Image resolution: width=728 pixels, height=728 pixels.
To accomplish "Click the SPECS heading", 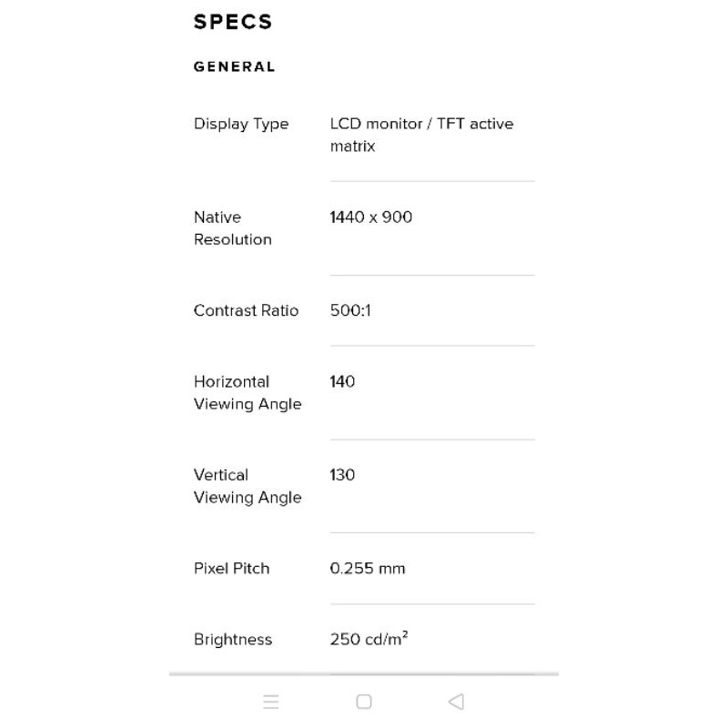I will 233,22.
